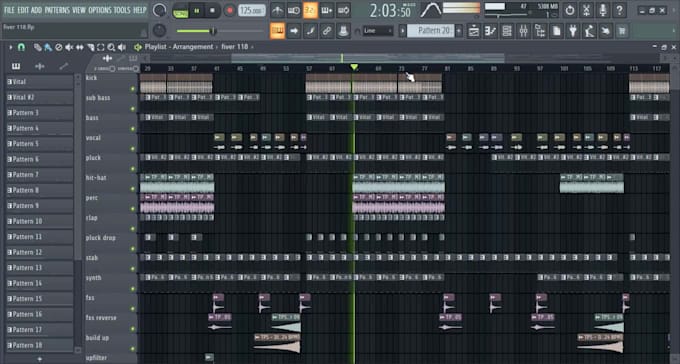680x364 pixels.
Task: Open the EDIT menu
Action: pyautogui.click(x=23, y=10)
